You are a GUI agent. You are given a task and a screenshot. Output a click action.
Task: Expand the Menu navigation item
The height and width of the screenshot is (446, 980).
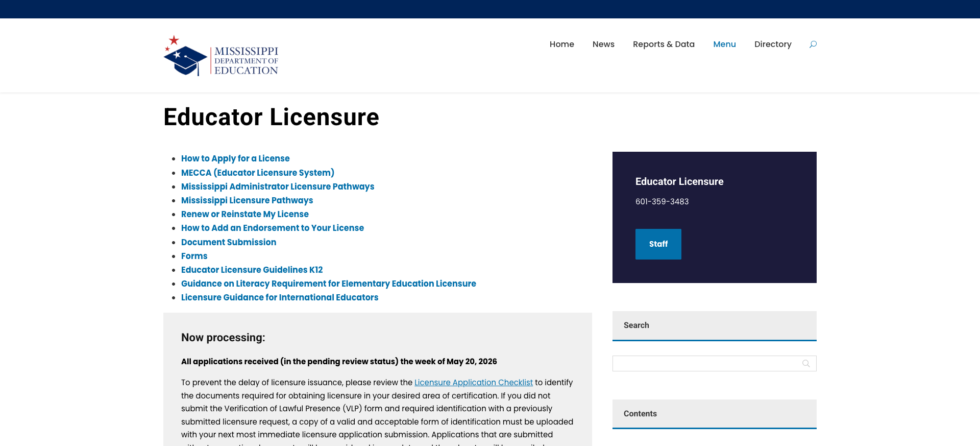click(x=724, y=44)
